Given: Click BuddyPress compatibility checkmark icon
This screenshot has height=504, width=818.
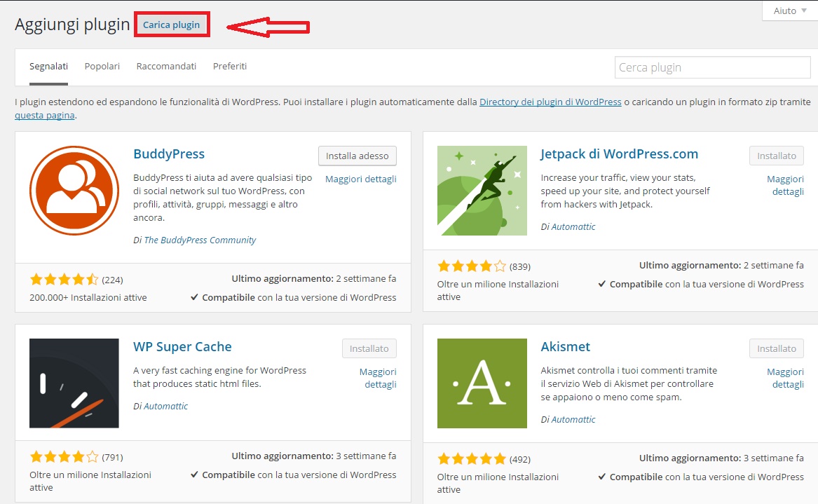Looking at the screenshot, I should [x=195, y=297].
